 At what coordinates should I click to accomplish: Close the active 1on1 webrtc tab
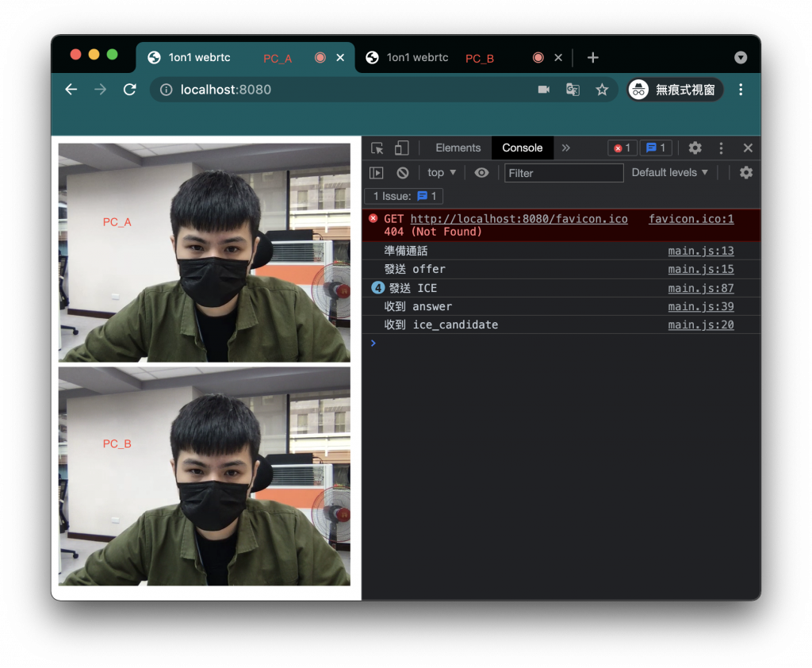tap(340, 58)
